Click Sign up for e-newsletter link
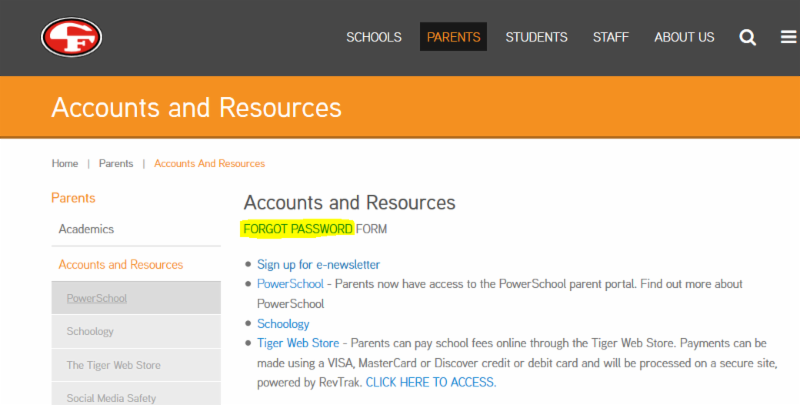Image resolution: width=800 pixels, height=405 pixels. click(x=318, y=265)
